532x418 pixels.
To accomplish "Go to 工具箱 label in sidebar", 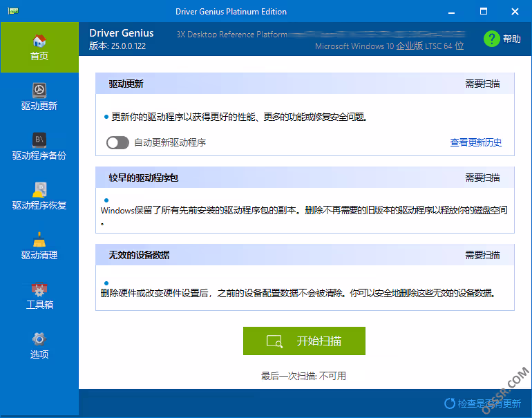I will (39, 305).
